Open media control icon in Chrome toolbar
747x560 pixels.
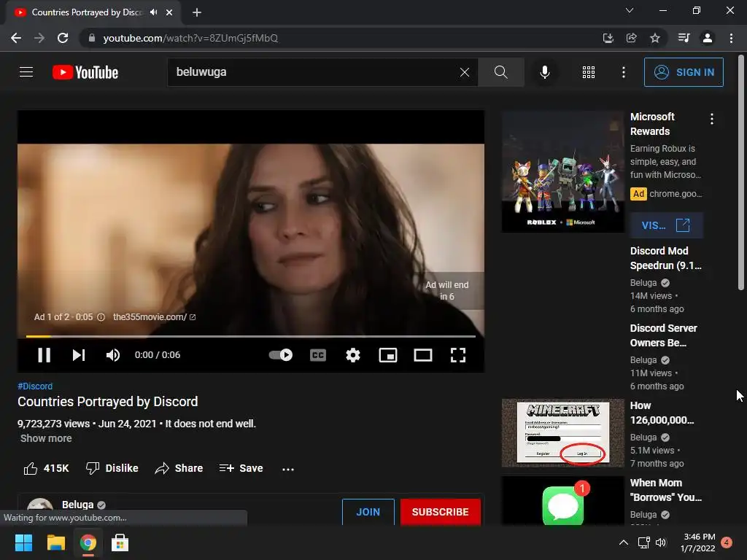point(684,38)
